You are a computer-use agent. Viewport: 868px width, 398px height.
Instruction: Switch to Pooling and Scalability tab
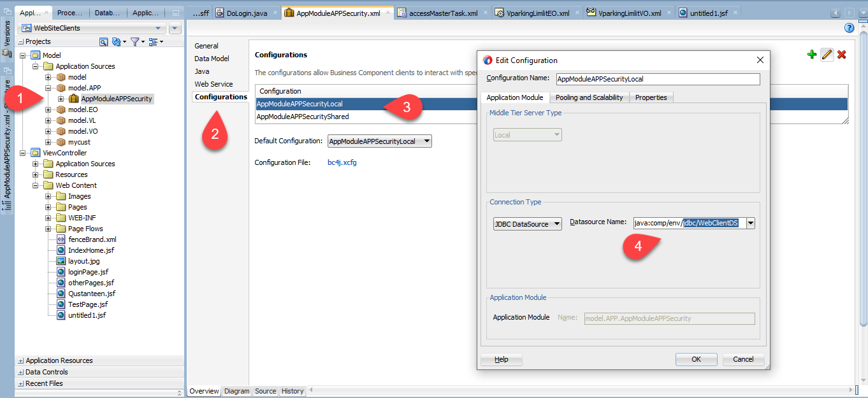point(589,97)
